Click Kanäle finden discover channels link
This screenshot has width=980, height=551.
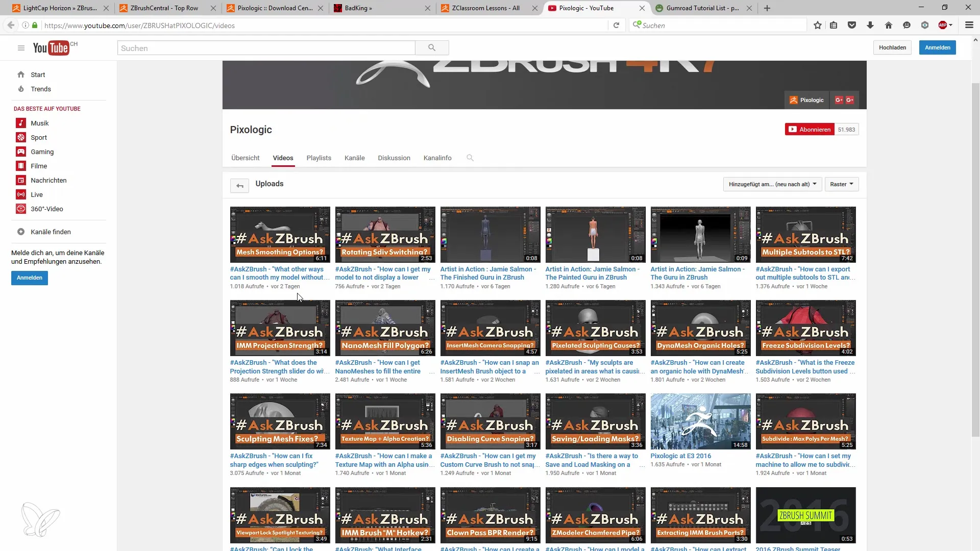click(x=51, y=232)
